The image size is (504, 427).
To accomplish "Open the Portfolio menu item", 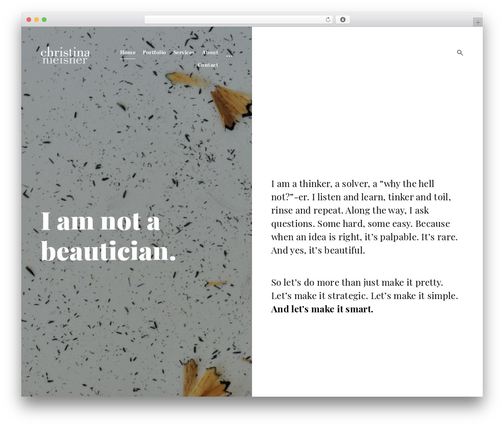I will pos(154,52).
